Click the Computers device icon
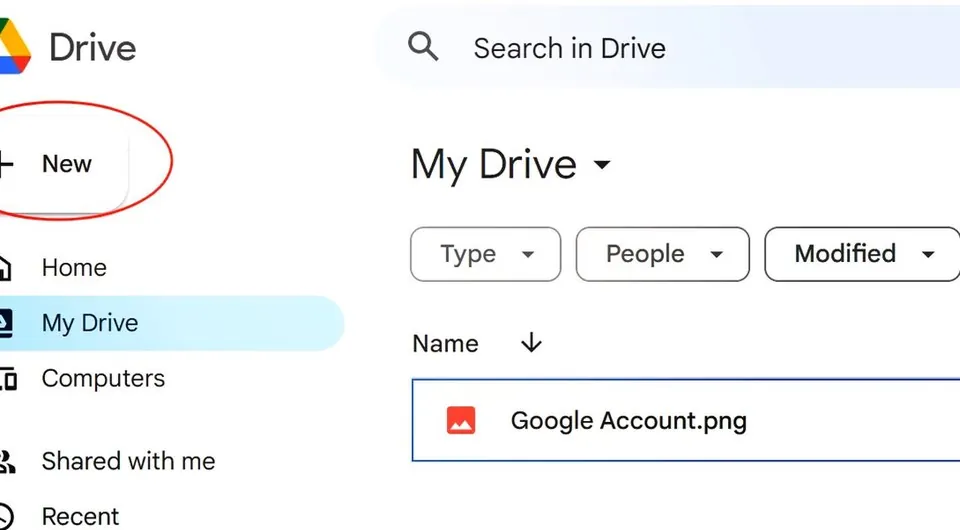Image resolution: width=960 pixels, height=530 pixels. 8,379
